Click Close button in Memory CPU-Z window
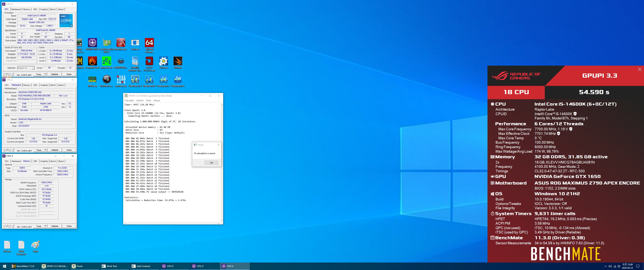The height and width of the screenshot is (270, 644). pos(69,226)
